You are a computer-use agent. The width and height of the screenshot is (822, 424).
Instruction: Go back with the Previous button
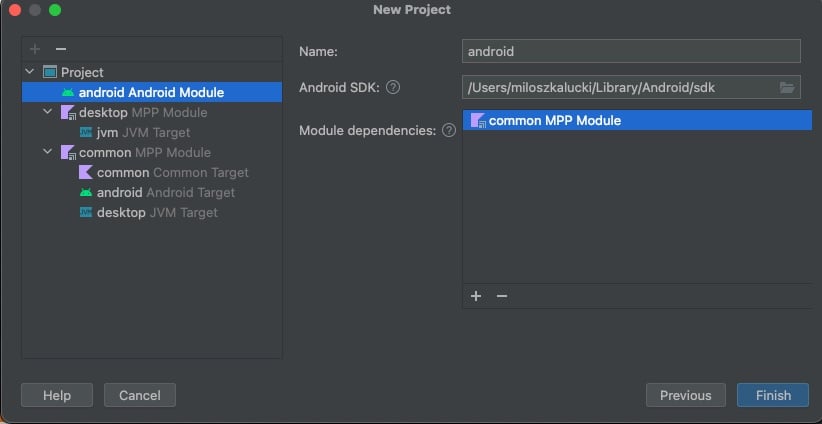coord(685,395)
